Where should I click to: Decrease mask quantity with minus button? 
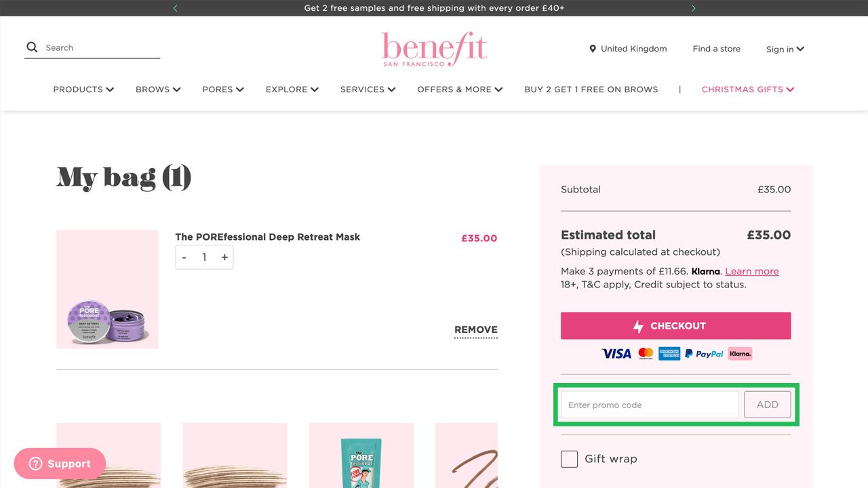coord(184,258)
